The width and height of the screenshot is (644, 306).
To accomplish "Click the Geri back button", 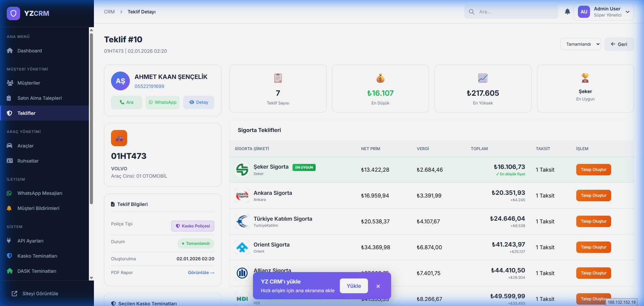I will coord(619,44).
